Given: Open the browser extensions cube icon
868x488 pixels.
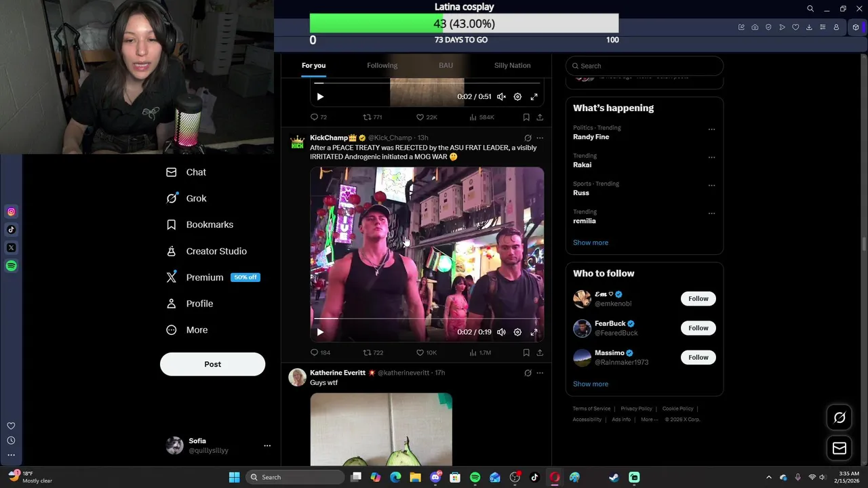Looking at the screenshot, I should click(x=856, y=27).
